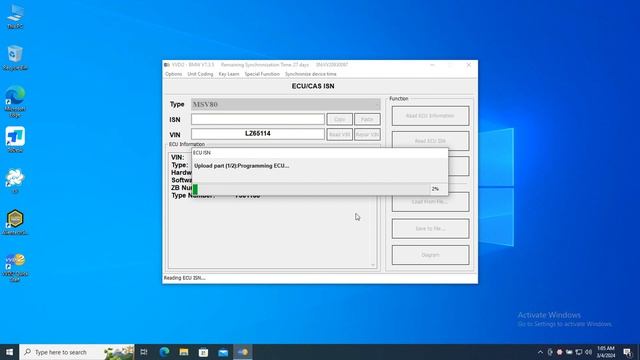The height and width of the screenshot is (360, 640).
Task: Open the network status tray icon
Action: (x=579, y=352)
